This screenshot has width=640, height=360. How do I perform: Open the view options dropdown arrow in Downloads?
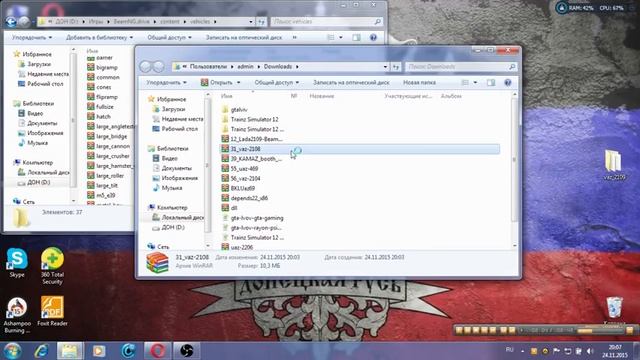pyautogui.click(x=475, y=82)
